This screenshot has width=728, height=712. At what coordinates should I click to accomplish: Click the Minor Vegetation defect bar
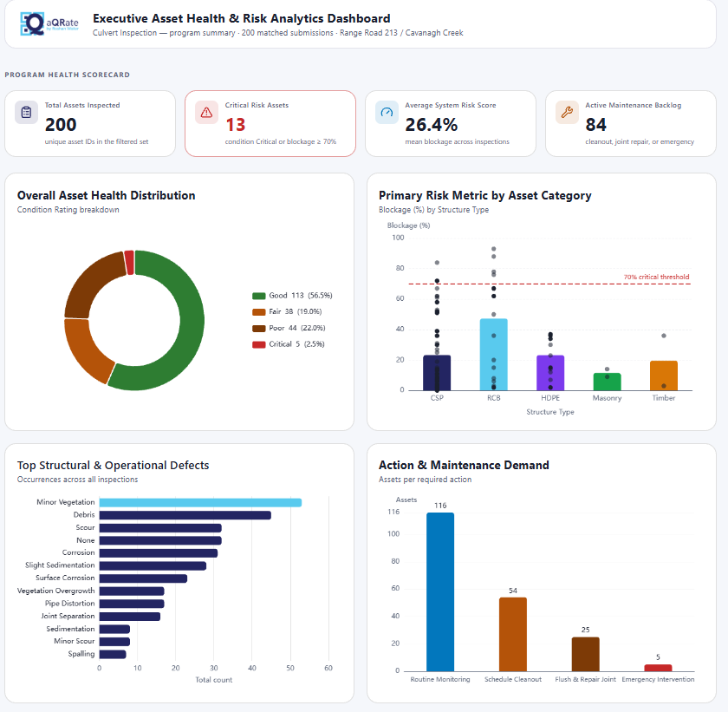[x=200, y=502]
